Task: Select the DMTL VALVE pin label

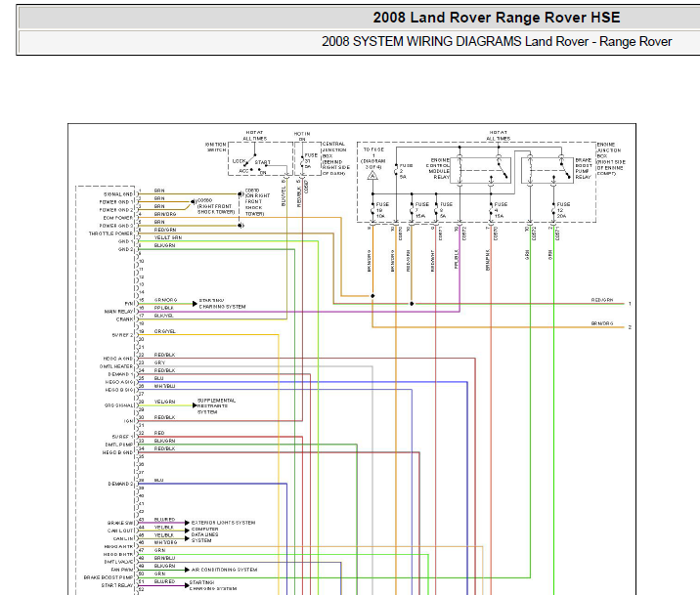Action: pyautogui.click(x=118, y=562)
